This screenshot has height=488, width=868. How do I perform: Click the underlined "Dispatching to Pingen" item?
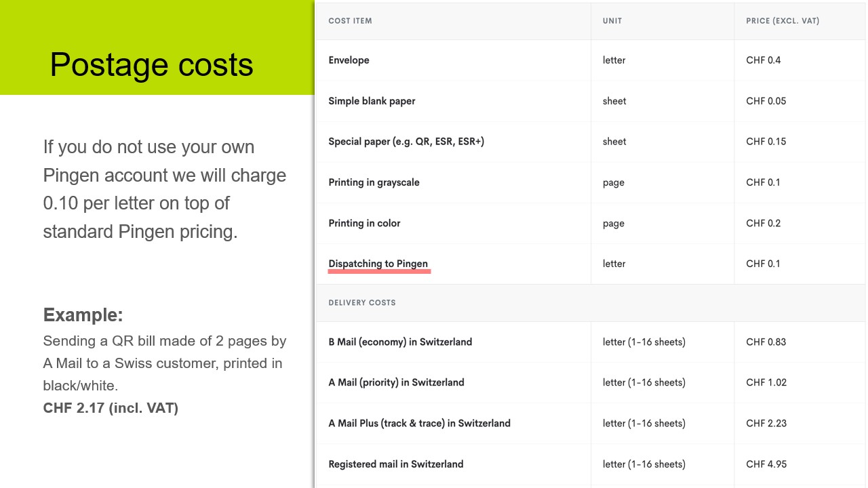(x=378, y=264)
